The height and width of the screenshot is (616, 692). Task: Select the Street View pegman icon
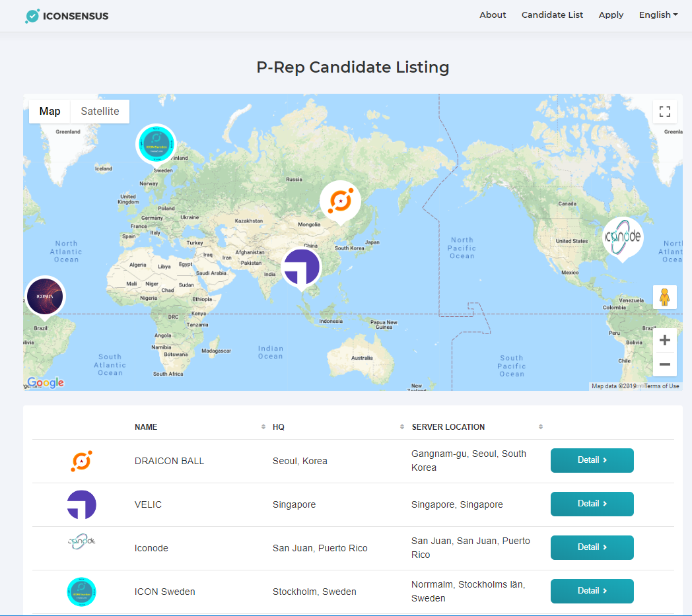664,297
